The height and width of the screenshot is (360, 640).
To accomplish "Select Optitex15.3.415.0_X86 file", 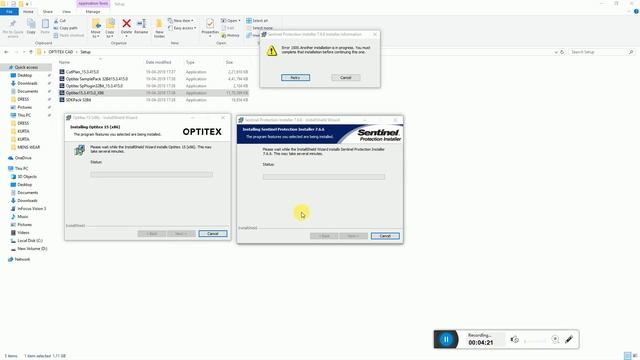I will pyautogui.click(x=153, y=93).
